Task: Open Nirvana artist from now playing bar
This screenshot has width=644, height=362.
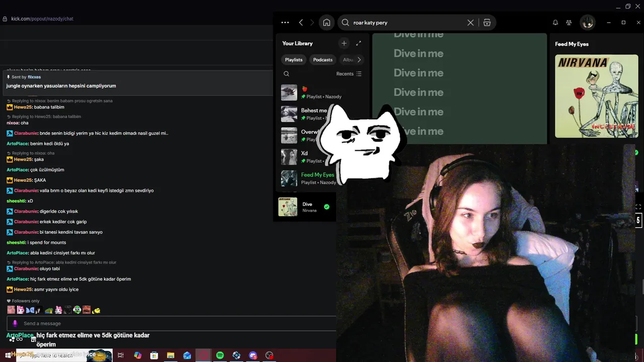Action: tap(309, 211)
